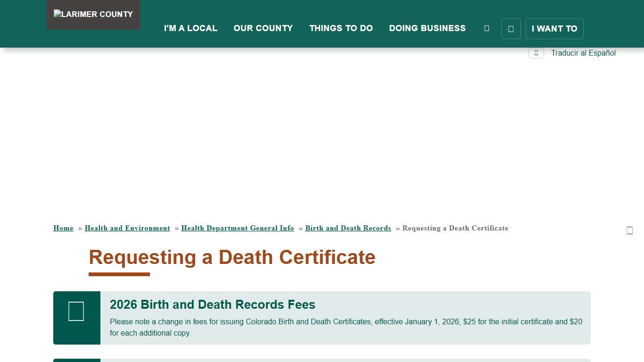
Task: Click the Larimer County logo
Action: pyautogui.click(x=93, y=14)
